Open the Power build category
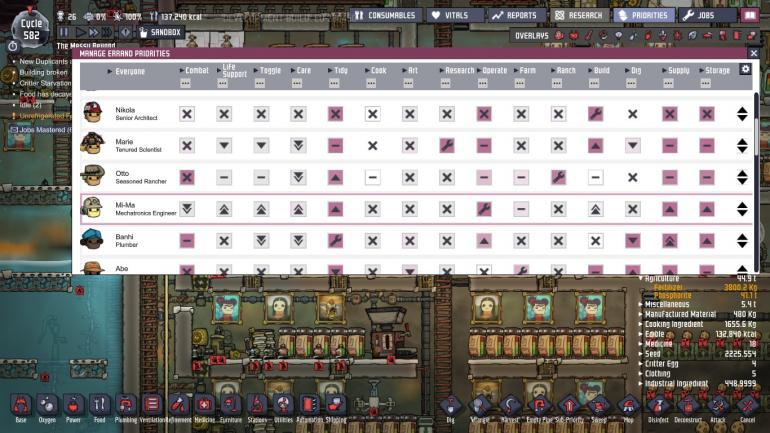 (x=73, y=407)
